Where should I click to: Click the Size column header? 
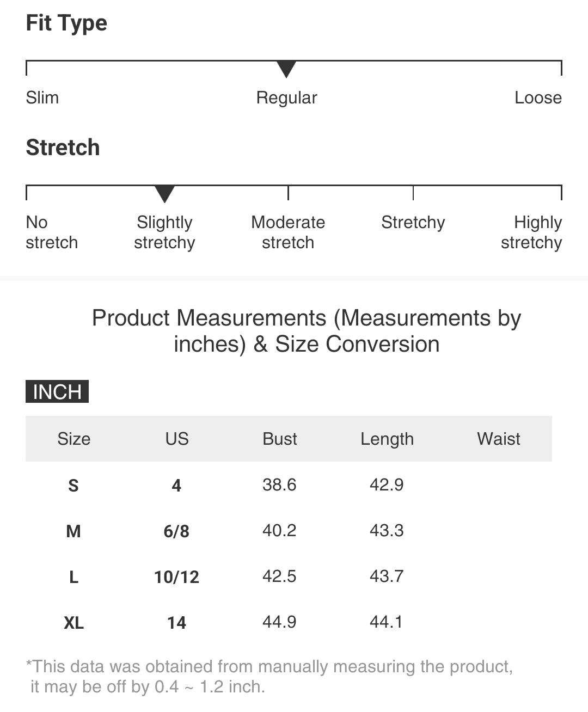[x=74, y=439]
